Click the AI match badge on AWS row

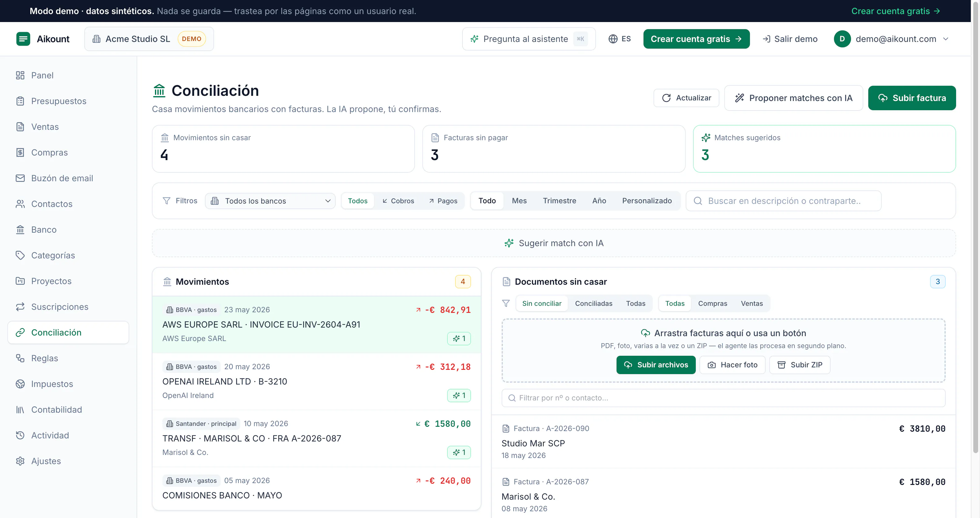[x=459, y=339]
